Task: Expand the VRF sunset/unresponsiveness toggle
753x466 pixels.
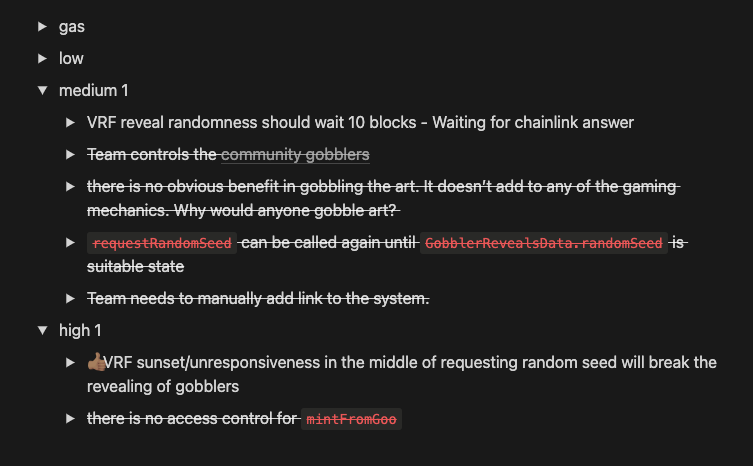Action: tap(70, 362)
